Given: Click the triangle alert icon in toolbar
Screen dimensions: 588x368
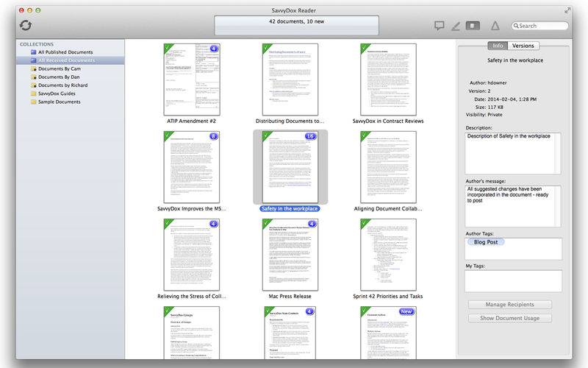Looking at the screenshot, I should [x=495, y=26].
